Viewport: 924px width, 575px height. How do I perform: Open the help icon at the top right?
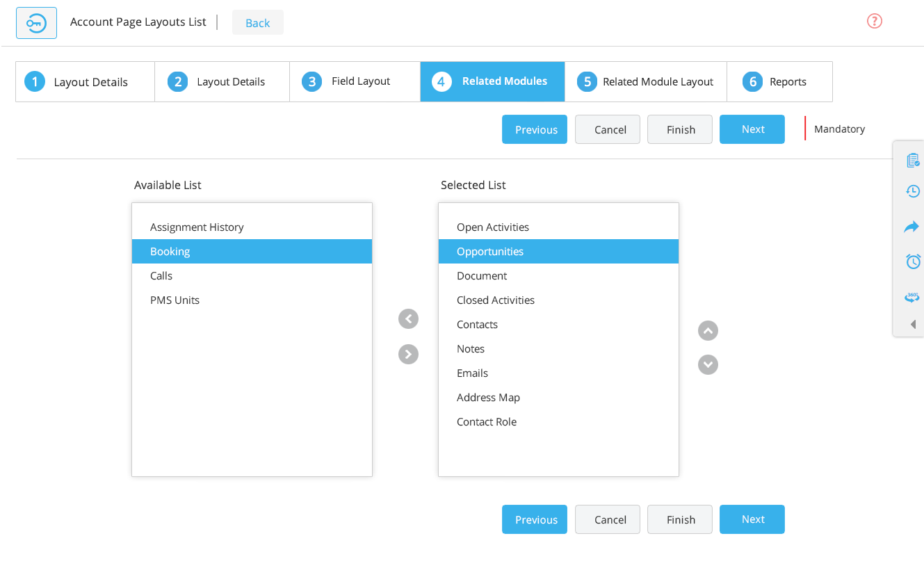[874, 21]
